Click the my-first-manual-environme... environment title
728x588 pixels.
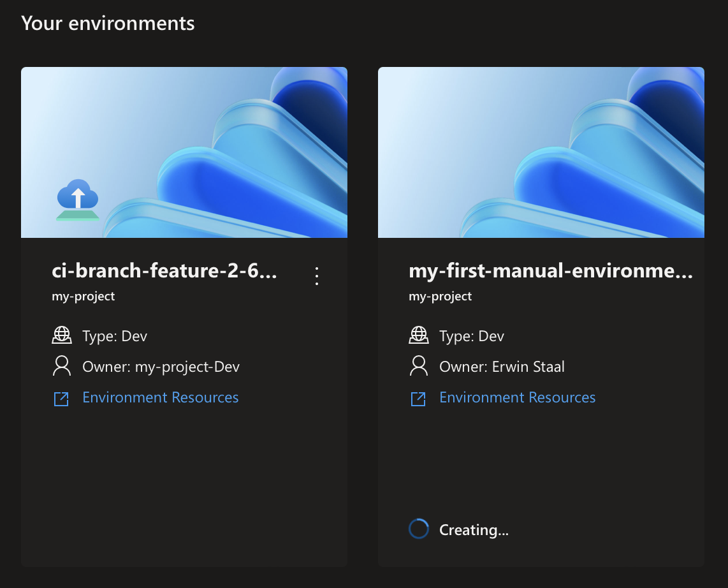tap(551, 271)
